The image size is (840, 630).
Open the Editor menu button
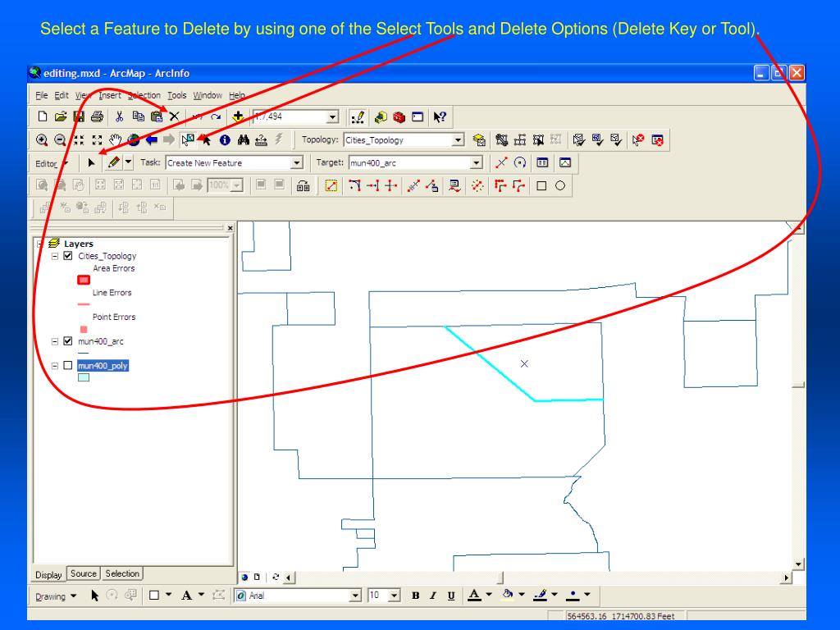pyautogui.click(x=52, y=163)
